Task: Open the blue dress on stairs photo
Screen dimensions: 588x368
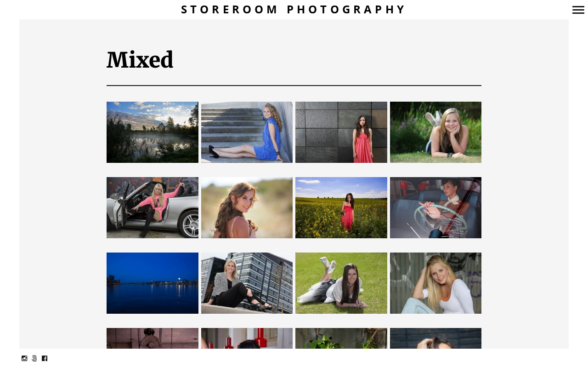Action: 247,132
